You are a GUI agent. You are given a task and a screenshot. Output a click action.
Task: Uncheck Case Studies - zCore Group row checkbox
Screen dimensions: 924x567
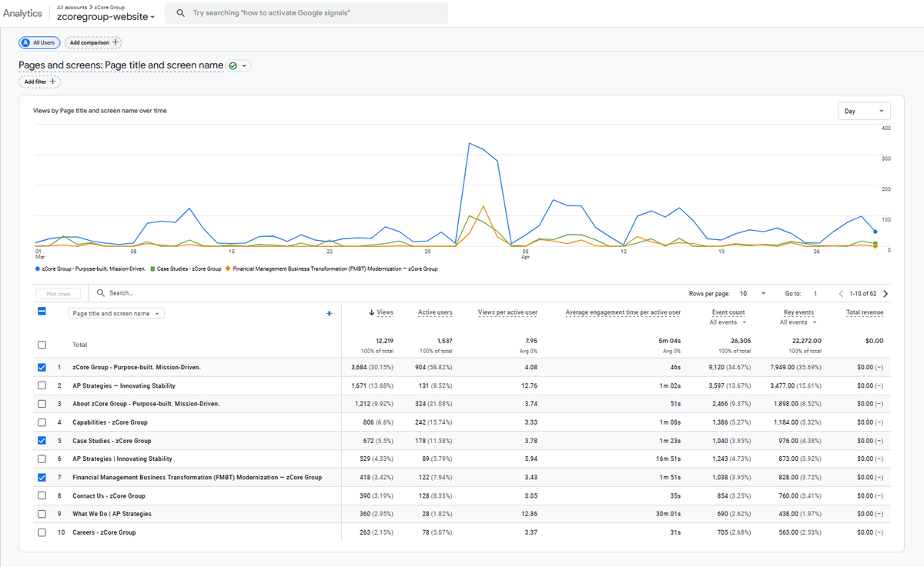(42, 441)
